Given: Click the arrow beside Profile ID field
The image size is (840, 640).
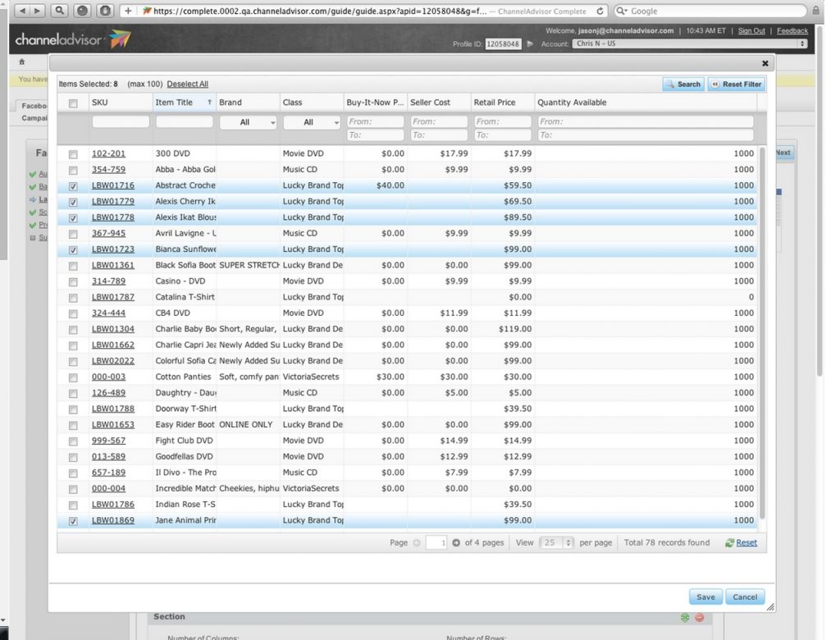Looking at the screenshot, I should (x=530, y=44).
